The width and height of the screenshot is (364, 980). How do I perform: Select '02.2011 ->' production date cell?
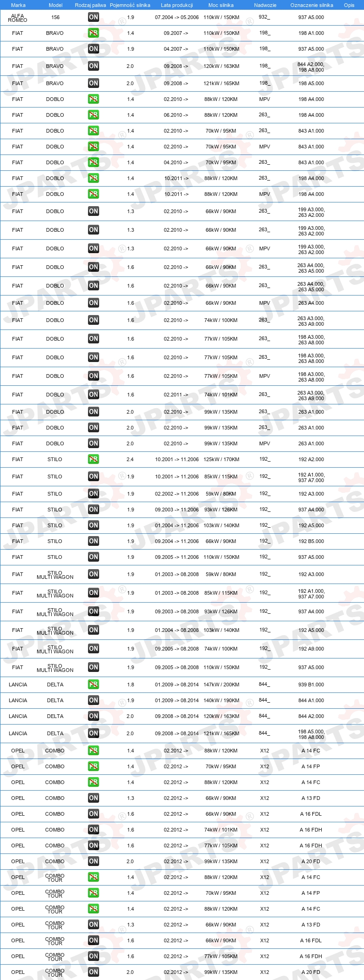coord(176,395)
